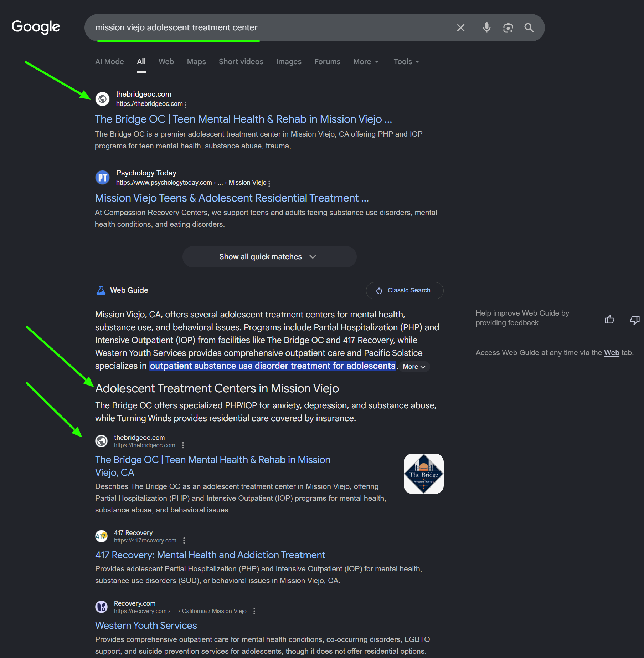This screenshot has height=658, width=644.
Task: Click the magnifying glass search button
Action: [529, 27]
